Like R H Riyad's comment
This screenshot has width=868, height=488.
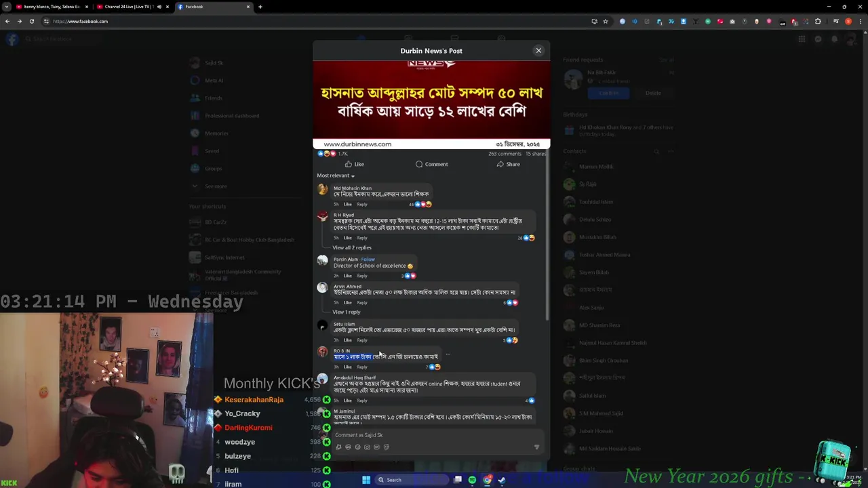pos(347,238)
